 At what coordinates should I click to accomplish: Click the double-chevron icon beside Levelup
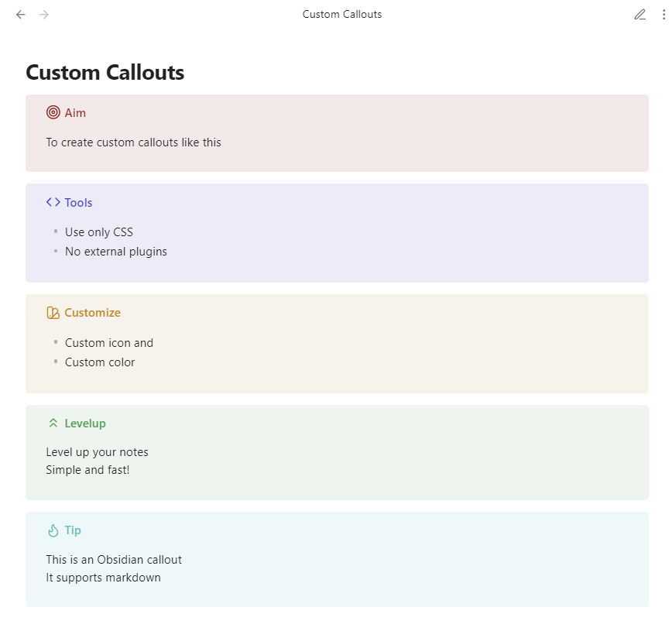pos(52,423)
